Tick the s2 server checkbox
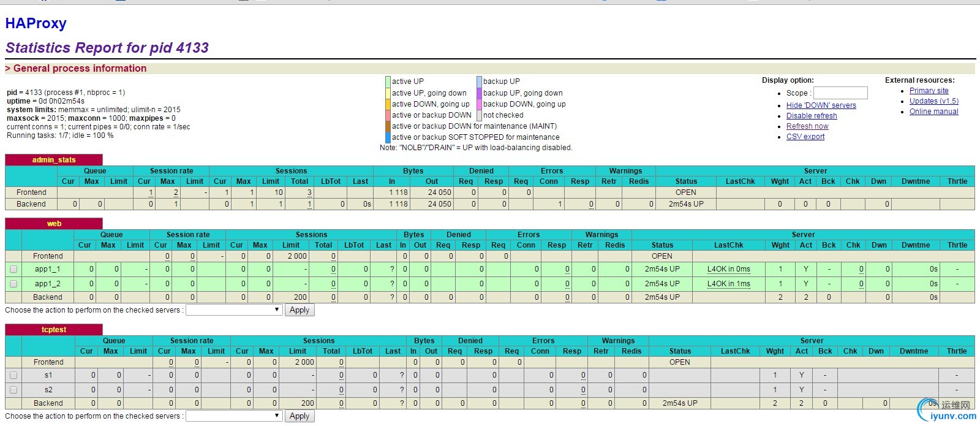This screenshot has height=426, width=980. click(13, 390)
